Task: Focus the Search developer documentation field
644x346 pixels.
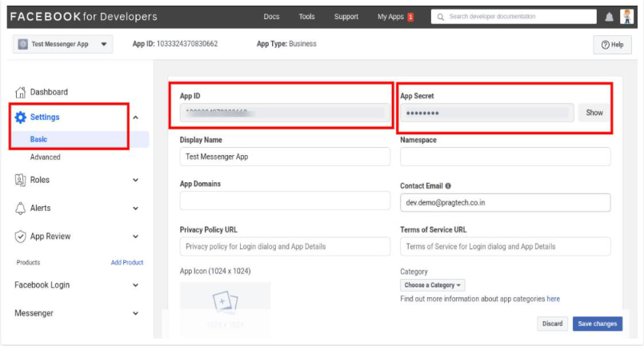Action: point(514,17)
